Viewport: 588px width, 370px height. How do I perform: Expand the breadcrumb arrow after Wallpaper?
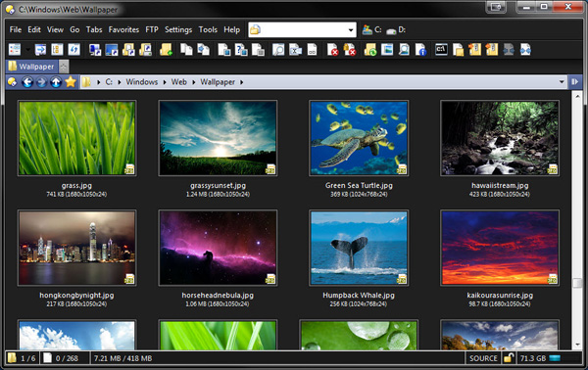(241, 82)
